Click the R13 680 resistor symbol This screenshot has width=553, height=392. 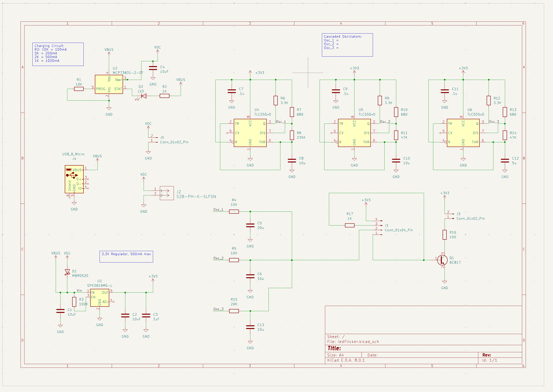pyautogui.click(x=505, y=112)
